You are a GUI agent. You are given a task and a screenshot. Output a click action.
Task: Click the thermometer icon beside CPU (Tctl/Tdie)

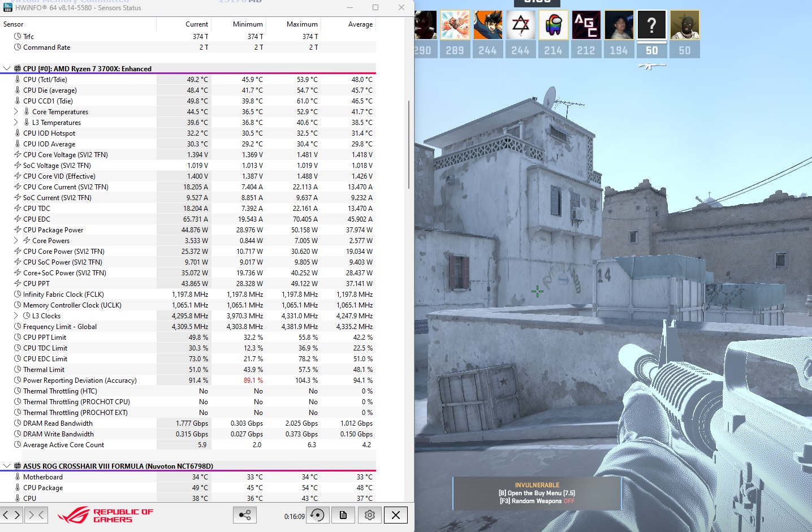tap(18, 80)
